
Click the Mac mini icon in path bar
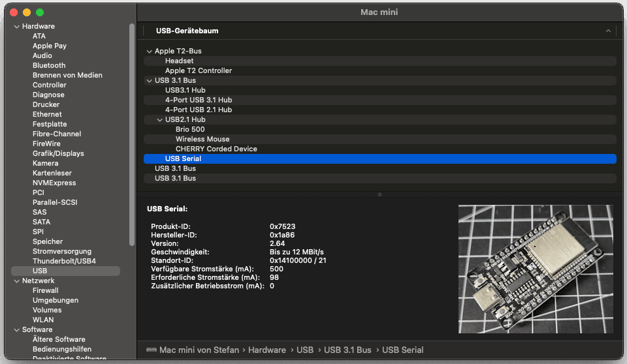click(152, 350)
